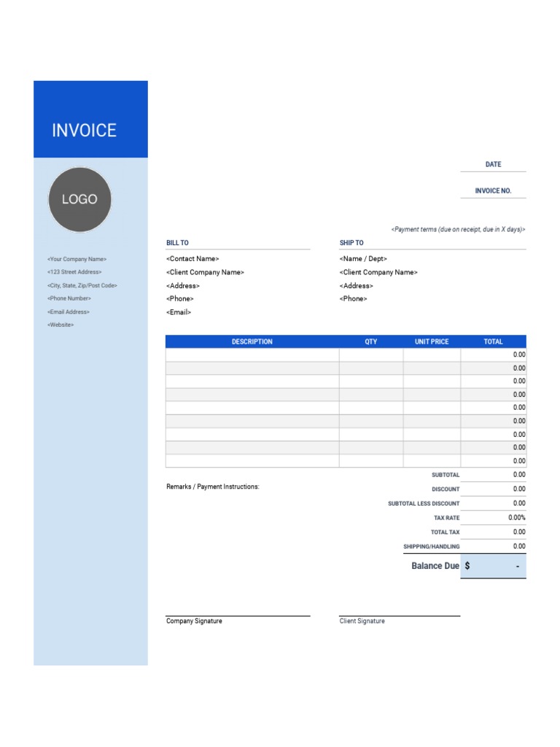Viewport: 560px width, 747px height.
Task: Click the DATE field label
Action: (493, 164)
